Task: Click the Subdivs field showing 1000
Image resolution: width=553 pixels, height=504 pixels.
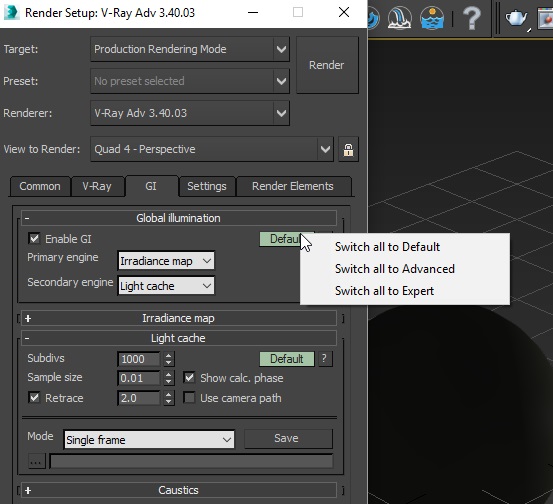Action: click(139, 359)
